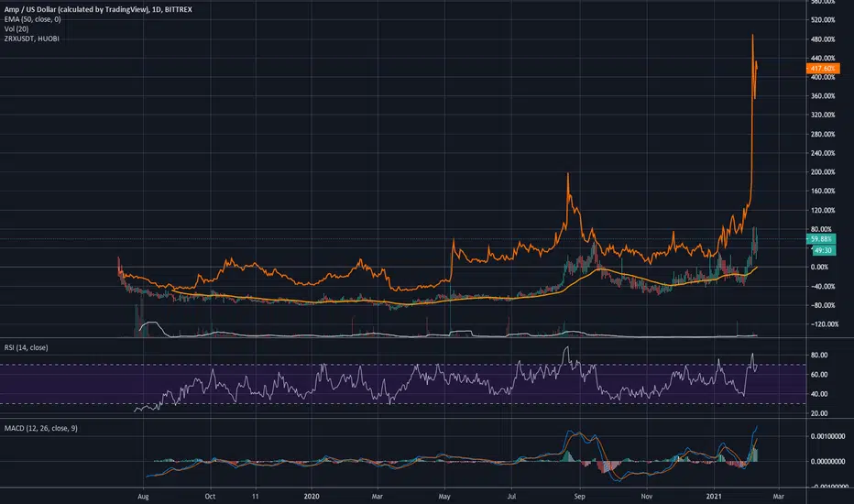The width and height of the screenshot is (854, 504).
Task: Click the green 59.88% price tag
Action: click(821, 239)
